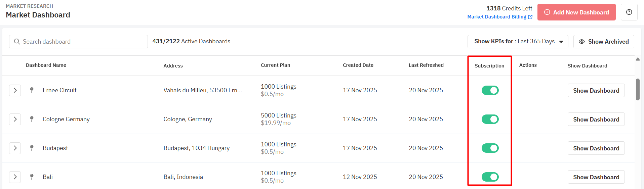Click Add New Dashboard button
The width and height of the screenshot is (644, 189).
576,12
